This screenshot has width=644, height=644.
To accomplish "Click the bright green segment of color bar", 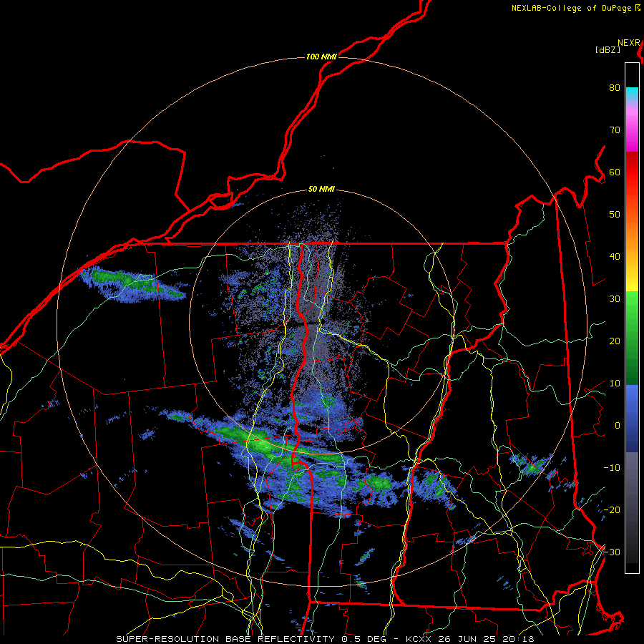I will 632,303.
